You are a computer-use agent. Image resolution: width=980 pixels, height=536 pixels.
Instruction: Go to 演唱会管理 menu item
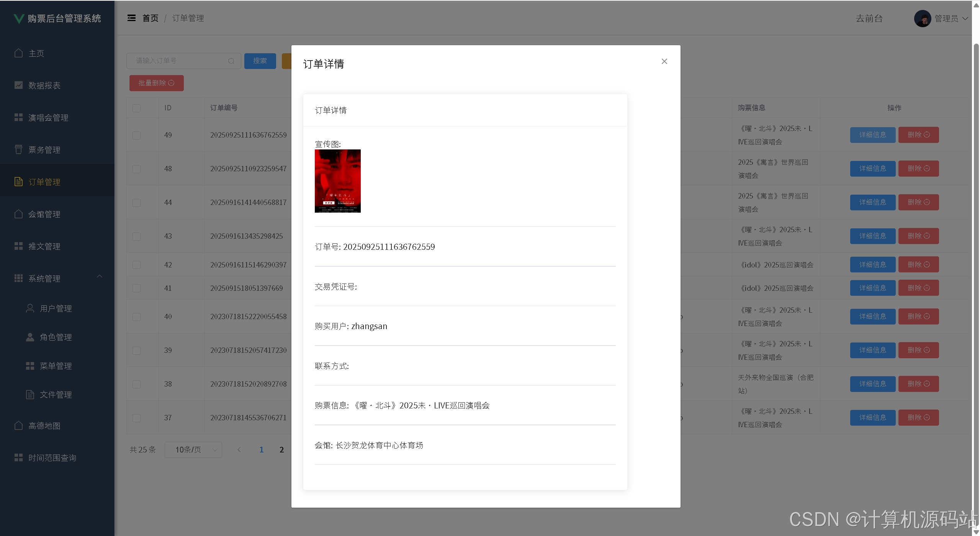pos(57,118)
